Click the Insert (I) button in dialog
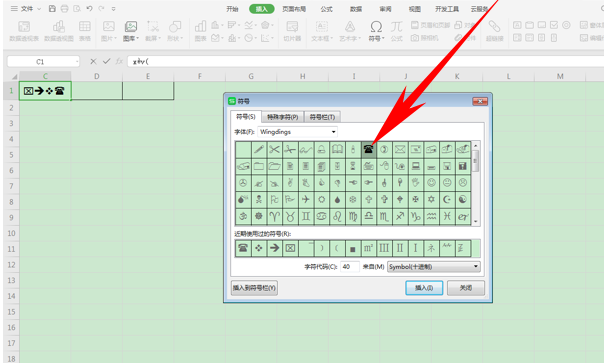This screenshot has height=364, width=604. [x=424, y=288]
